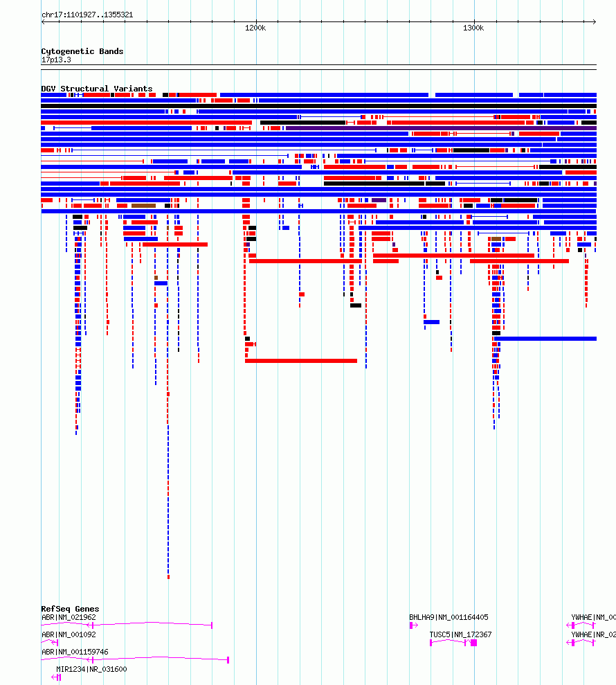This screenshot has width=616, height=685.
Task: Click the ABR|NM_001092 gene label
Action: 69,634
